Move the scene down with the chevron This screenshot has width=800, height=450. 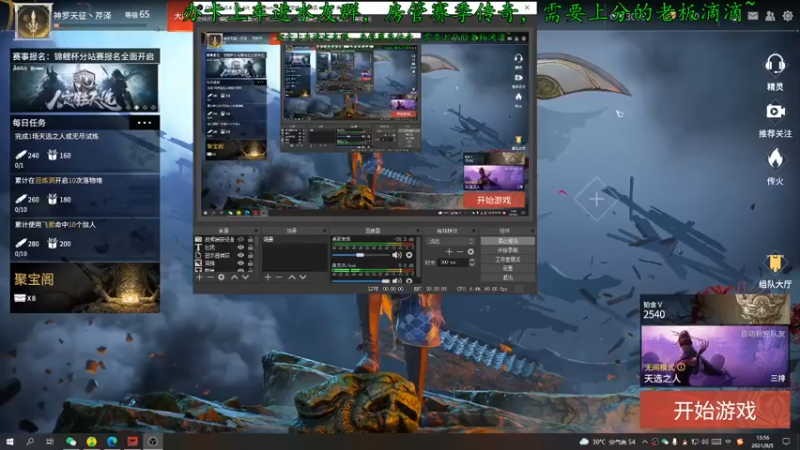pyautogui.click(x=303, y=277)
